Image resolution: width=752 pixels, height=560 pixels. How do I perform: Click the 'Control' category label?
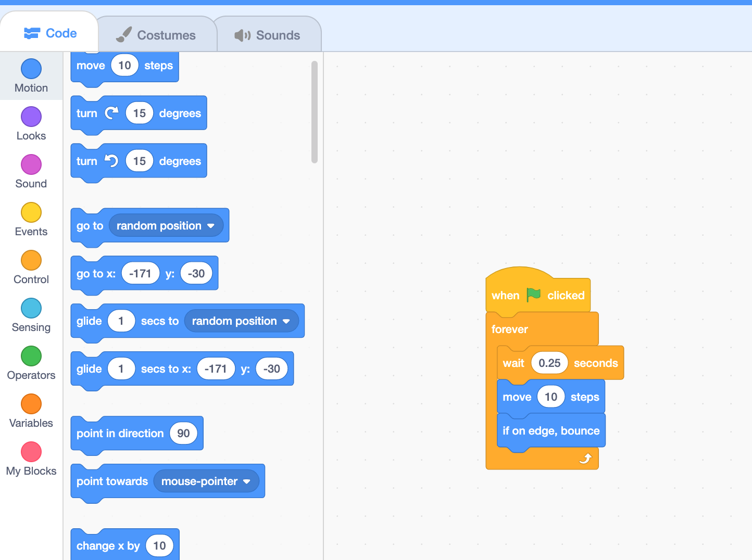(31, 279)
